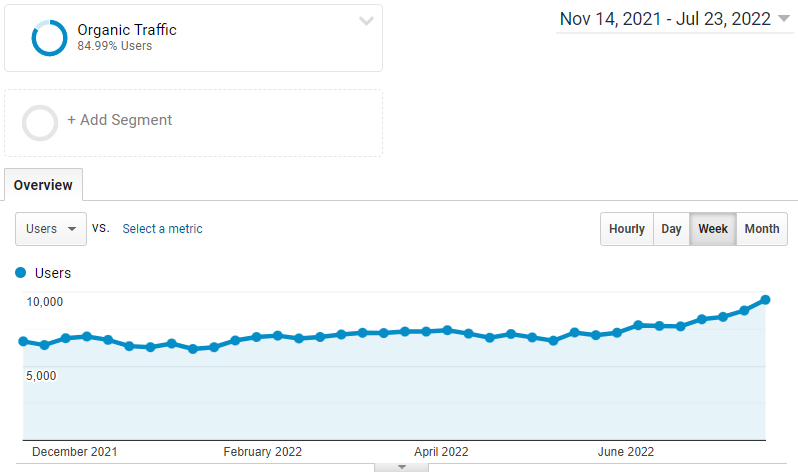798x472 pixels.
Task: Click the empty Add Segment circle icon
Action: [40, 122]
